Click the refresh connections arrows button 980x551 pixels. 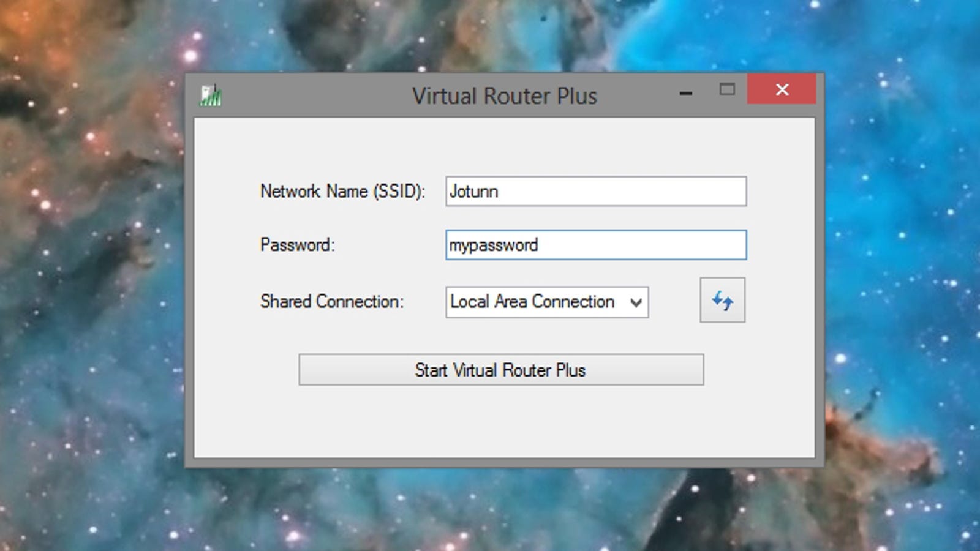[723, 300]
